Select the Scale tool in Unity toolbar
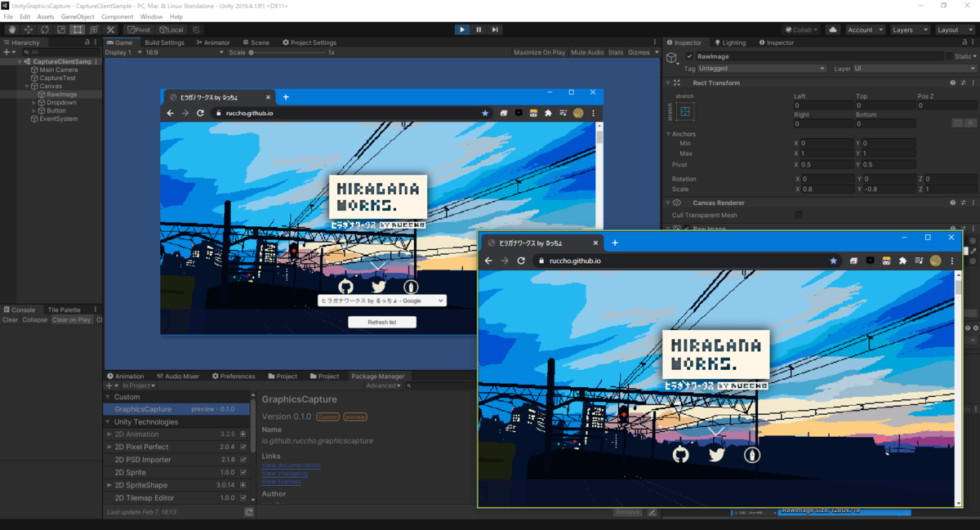This screenshot has height=530, width=980. [61, 29]
